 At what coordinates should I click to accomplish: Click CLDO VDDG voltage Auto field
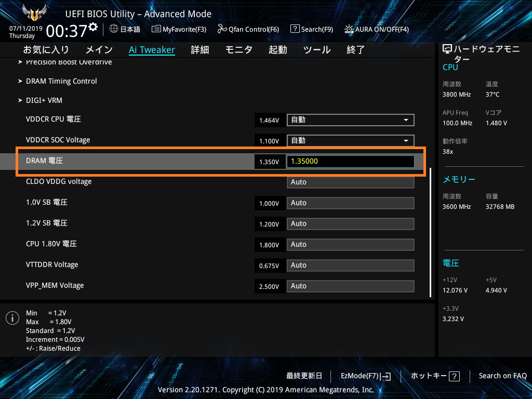(x=351, y=182)
